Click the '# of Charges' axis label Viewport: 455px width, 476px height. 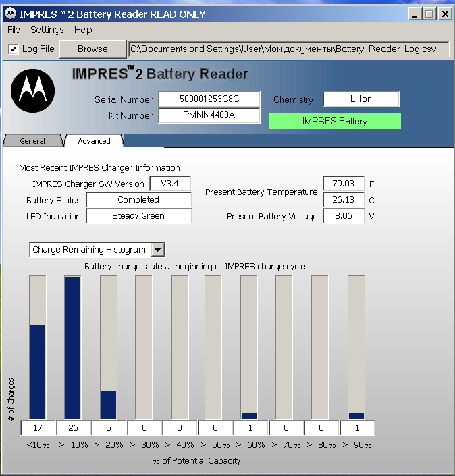tap(11, 399)
